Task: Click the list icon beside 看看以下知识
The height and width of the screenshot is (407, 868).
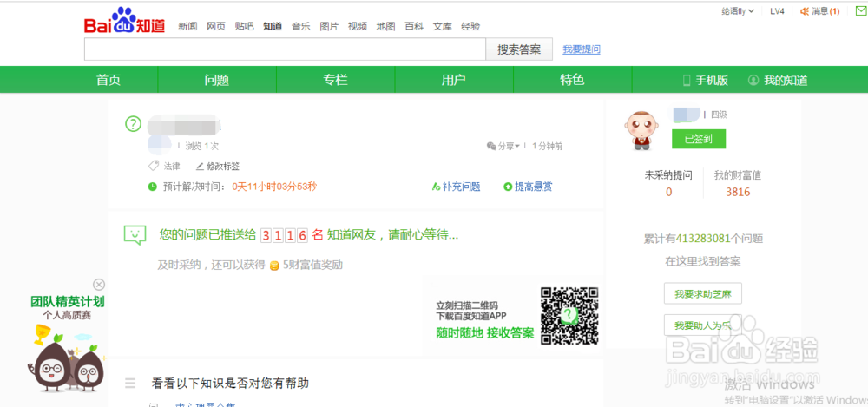Action: point(130,383)
